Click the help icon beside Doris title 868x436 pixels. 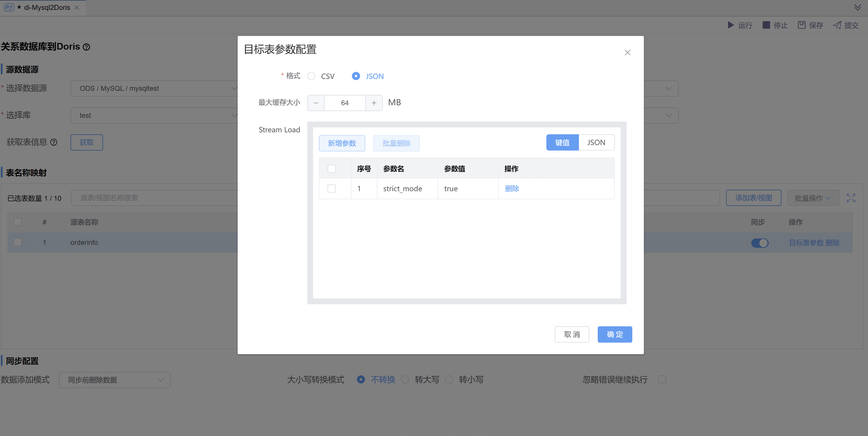pos(87,47)
